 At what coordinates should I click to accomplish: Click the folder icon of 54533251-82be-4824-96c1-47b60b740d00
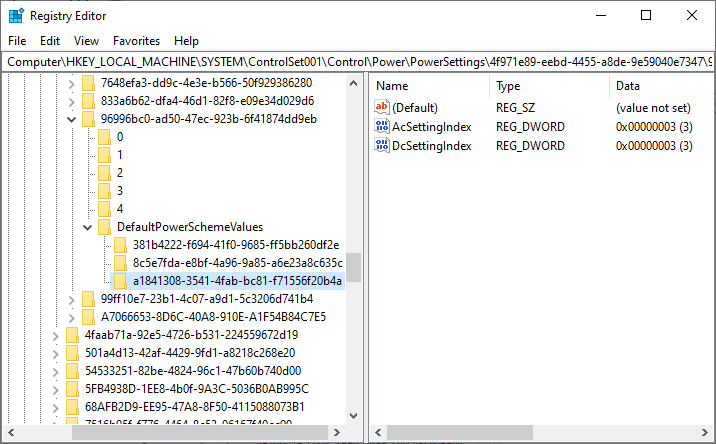tap(72, 371)
